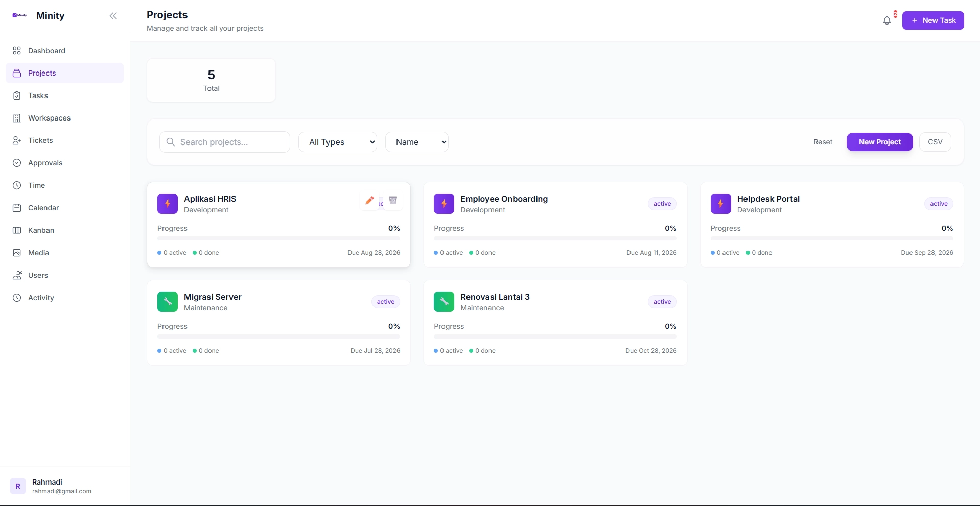The width and height of the screenshot is (980, 506).
Task: Click the Minity logo icon
Action: coord(19,15)
